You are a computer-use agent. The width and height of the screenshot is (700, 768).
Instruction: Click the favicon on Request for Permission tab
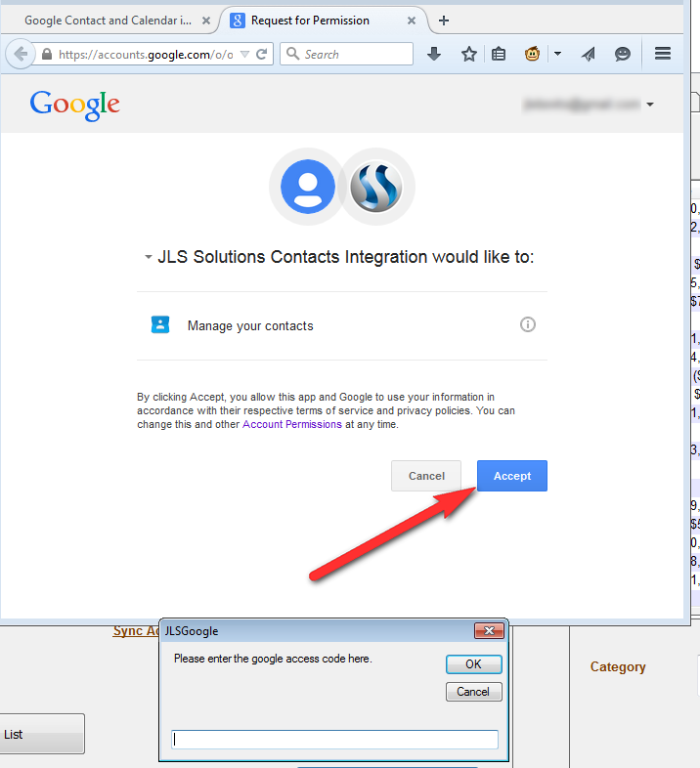[238, 21]
